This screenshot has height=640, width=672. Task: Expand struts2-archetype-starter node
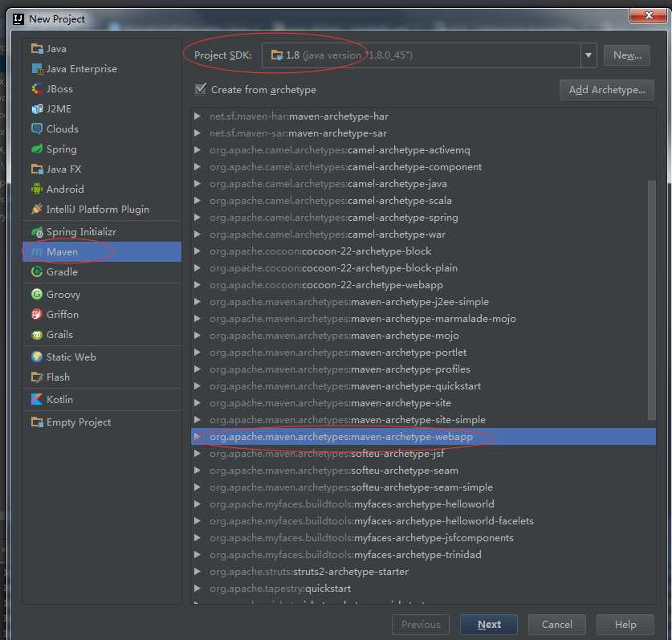pyautogui.click(x=198, y=572)
